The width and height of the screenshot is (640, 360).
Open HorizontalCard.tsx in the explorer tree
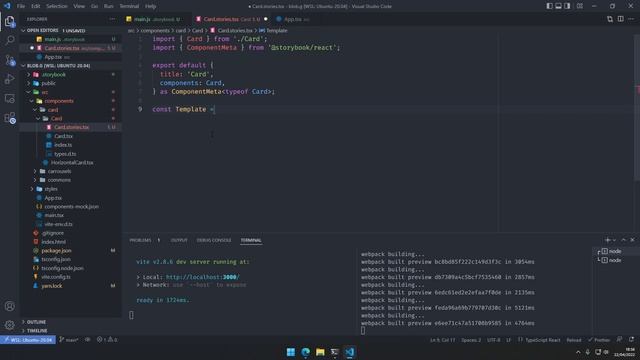tap(72, 162)
